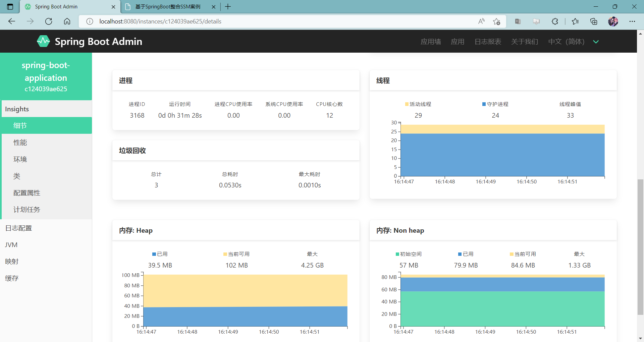View site information icon in address bar
The image size is (644, 342).
pos(90,21)
